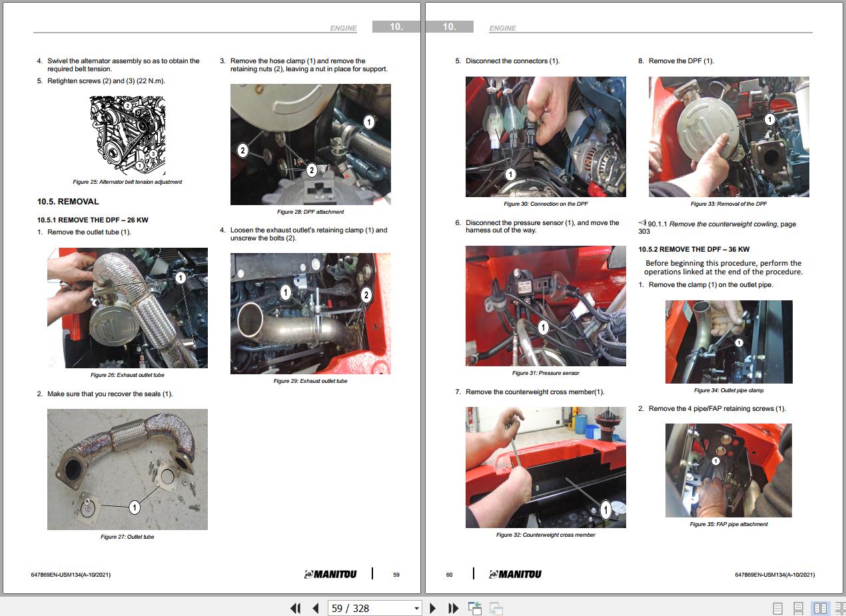The width and height of the screenshot is (846, 616).
Task: Click Figure 25 alternator belt diagram
Action: click(x=127, y=136)
